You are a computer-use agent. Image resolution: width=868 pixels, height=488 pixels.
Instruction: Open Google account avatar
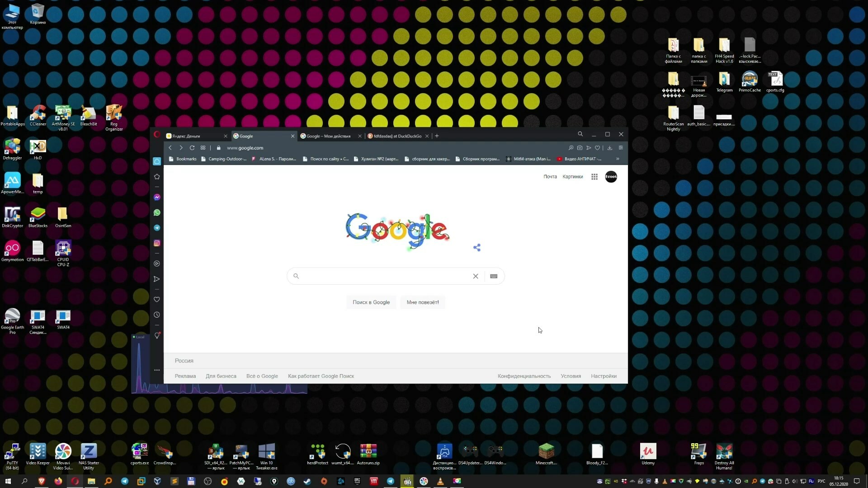pos(611,177)
